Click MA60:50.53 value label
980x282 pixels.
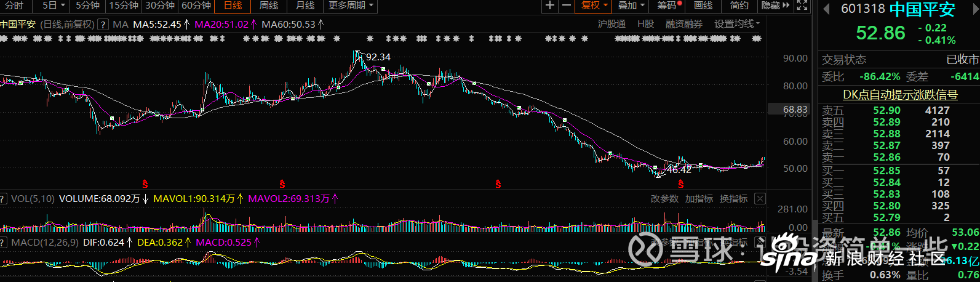[x=289, y=25]
